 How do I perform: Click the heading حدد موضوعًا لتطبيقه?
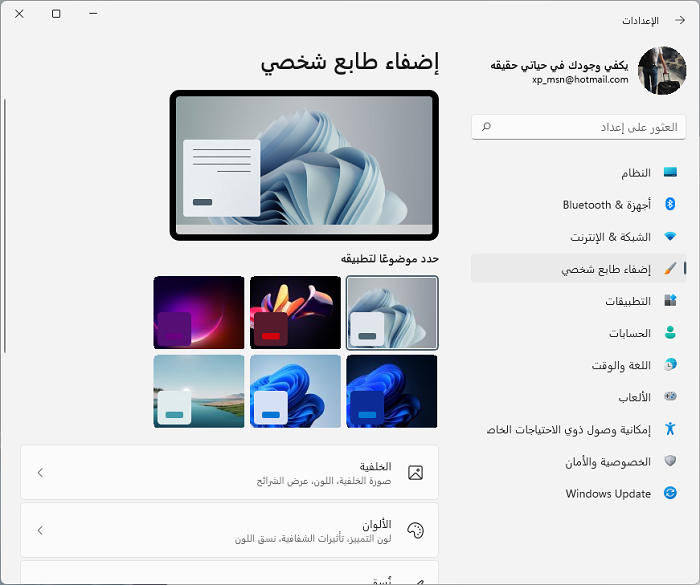click(390, 259)
